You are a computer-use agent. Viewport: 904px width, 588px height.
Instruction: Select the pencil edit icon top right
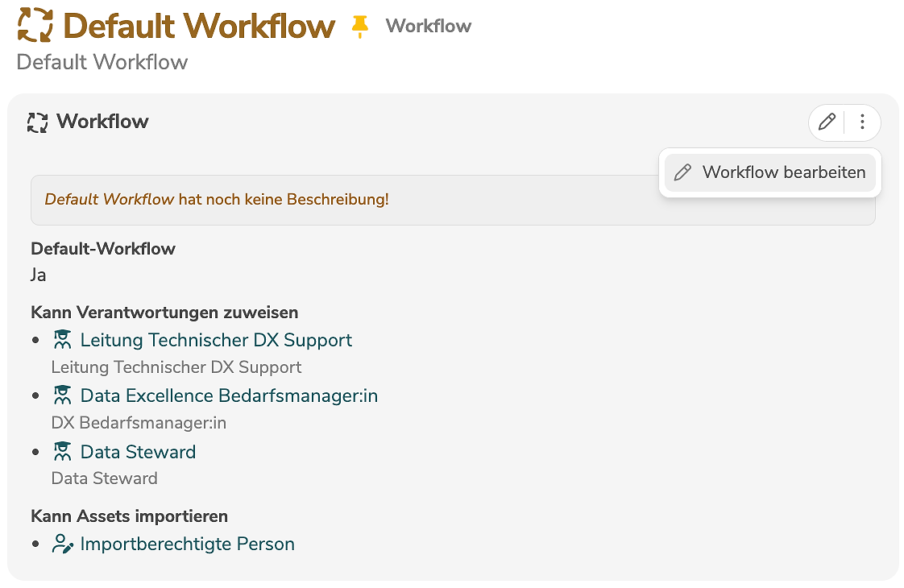[x=826, y=122]
